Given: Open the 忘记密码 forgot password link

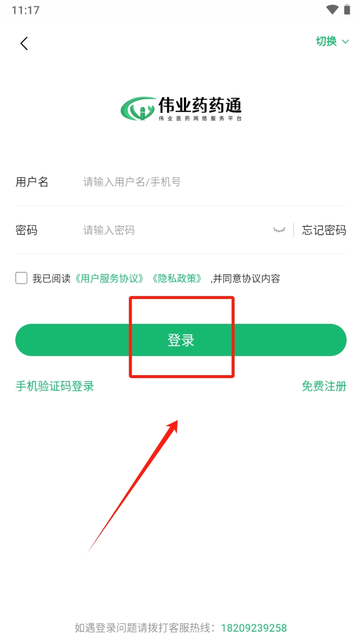Looking at the screenshot, I should tap(324, 230).
